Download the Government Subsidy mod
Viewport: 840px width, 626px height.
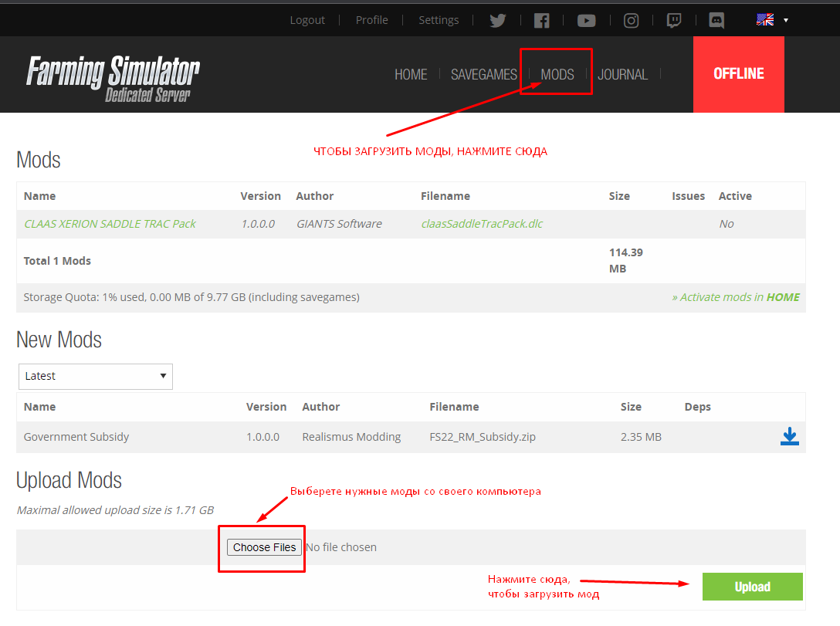[789, 437]
